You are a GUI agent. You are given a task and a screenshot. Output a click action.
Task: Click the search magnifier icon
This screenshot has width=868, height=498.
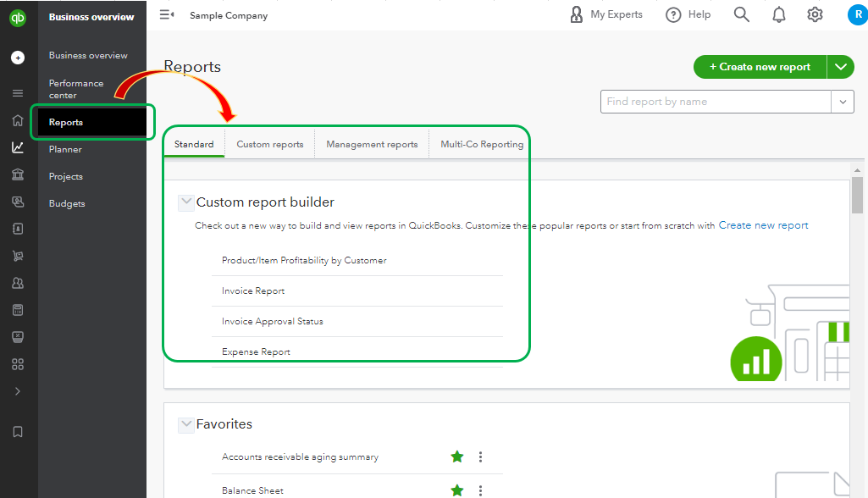[741, 14]
